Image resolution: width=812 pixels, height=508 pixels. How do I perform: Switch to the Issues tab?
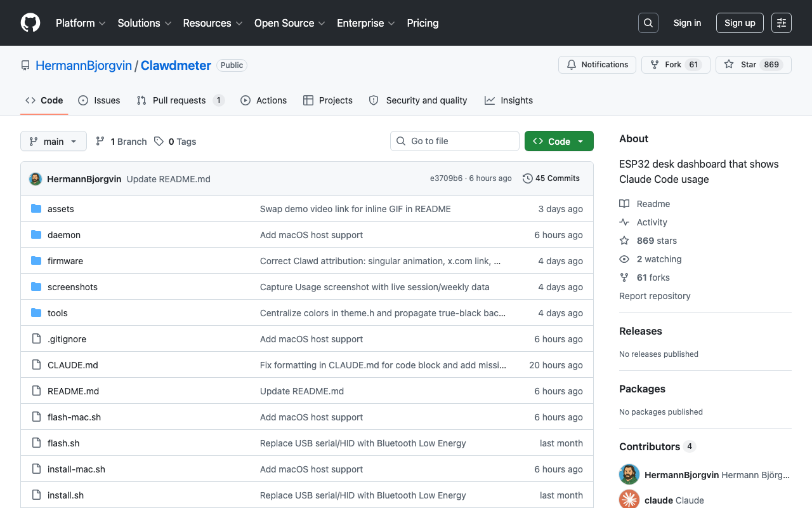99,100
